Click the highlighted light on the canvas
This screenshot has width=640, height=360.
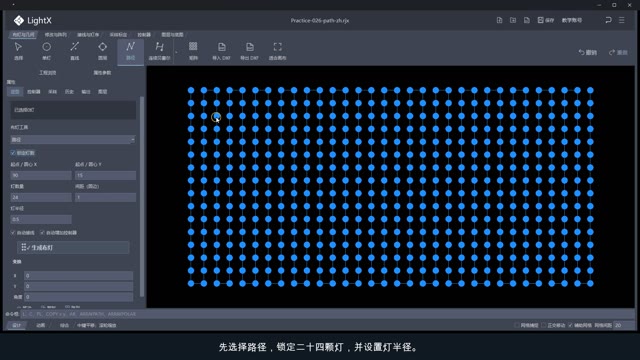point(216,117)
